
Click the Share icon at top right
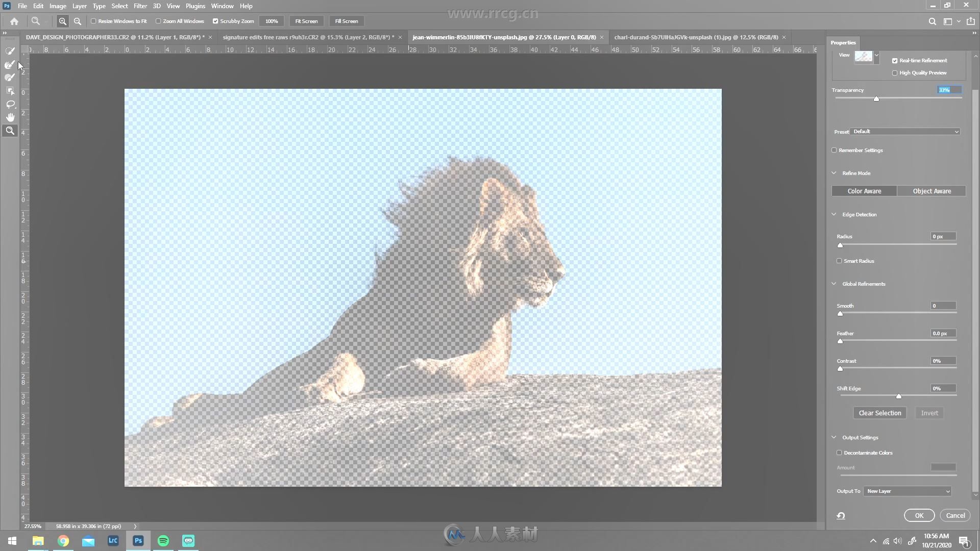(971, 21)
